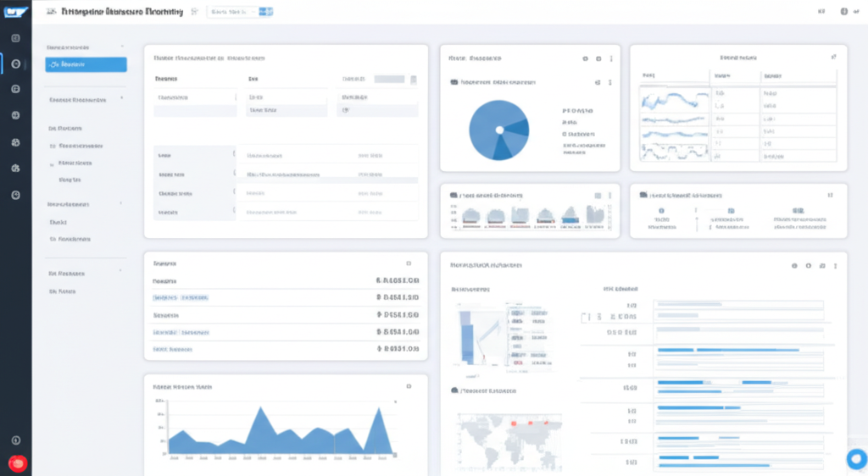Click the info circle icon near sidebar bottom
The image size is (868, 476).
point(15,440)
